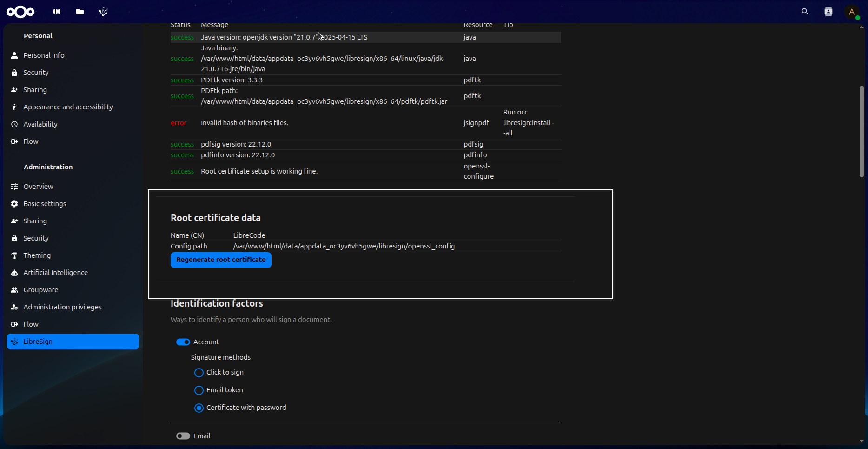Open Appearance and accessibility settings
Screen dimensions: 868x449
73,107
